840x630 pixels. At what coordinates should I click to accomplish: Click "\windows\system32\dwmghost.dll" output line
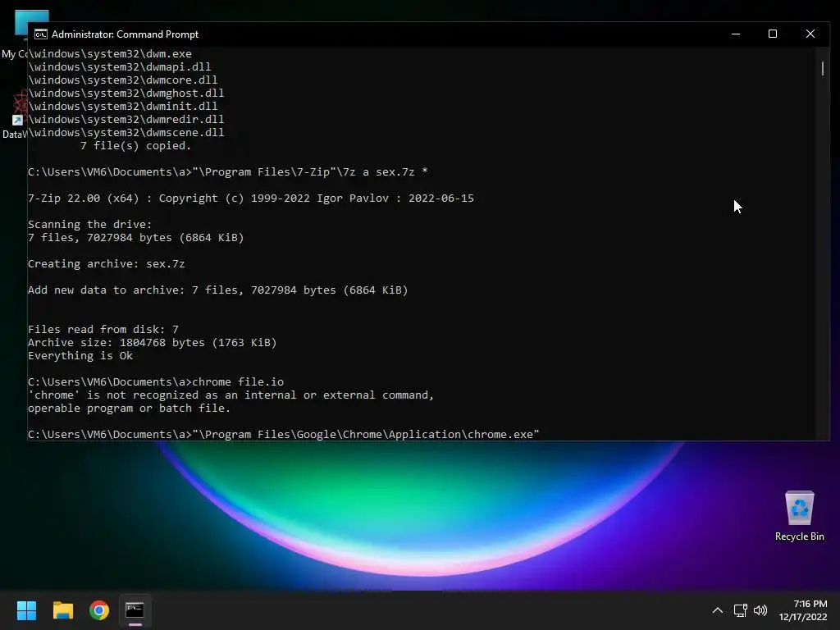[126, 94]
